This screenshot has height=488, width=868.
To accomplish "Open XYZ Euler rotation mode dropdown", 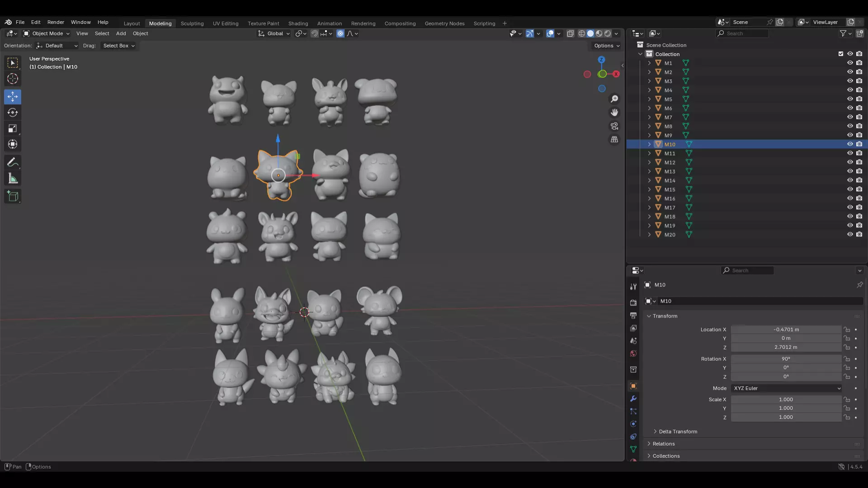I will click(787, 388).
